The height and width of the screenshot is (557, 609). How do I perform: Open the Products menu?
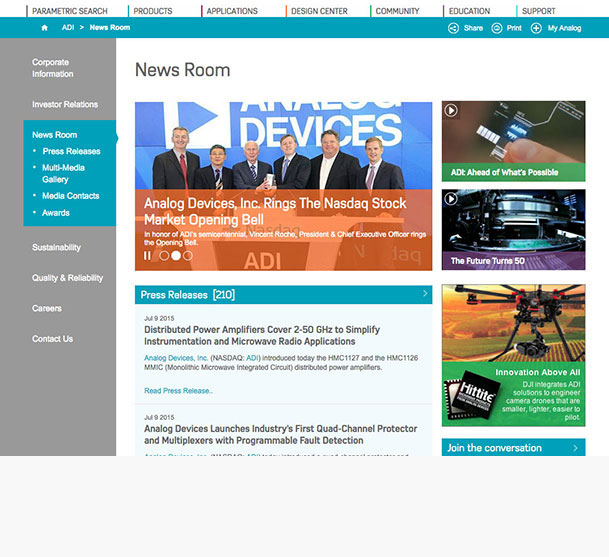[x=153, y=11]
